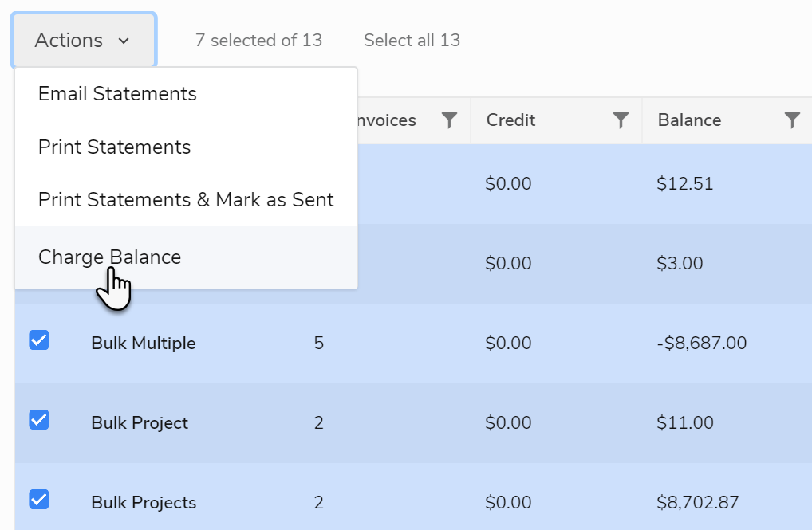Open the Invoices column filter icon
Viewport: 812px width, 530px height.
[x=450, y=120]
